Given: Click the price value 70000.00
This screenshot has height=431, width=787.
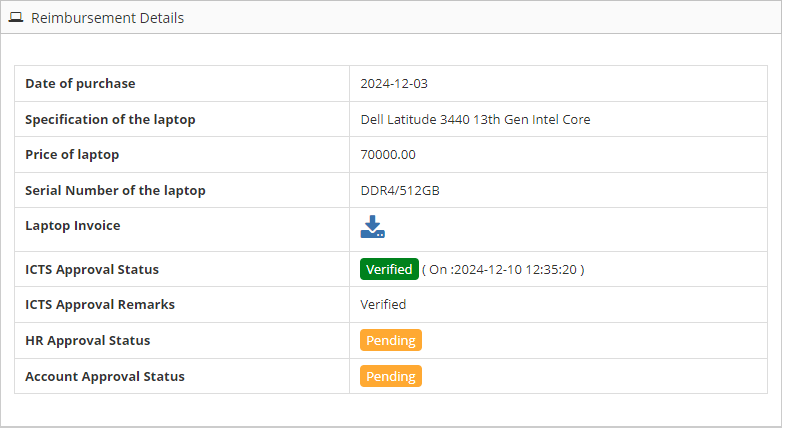Looking at the screenshot, I should click(388, 155).
